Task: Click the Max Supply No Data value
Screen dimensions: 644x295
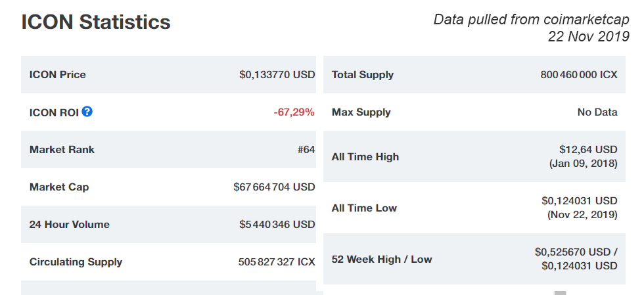Action: pyautogui.click(x=597, y=112)
